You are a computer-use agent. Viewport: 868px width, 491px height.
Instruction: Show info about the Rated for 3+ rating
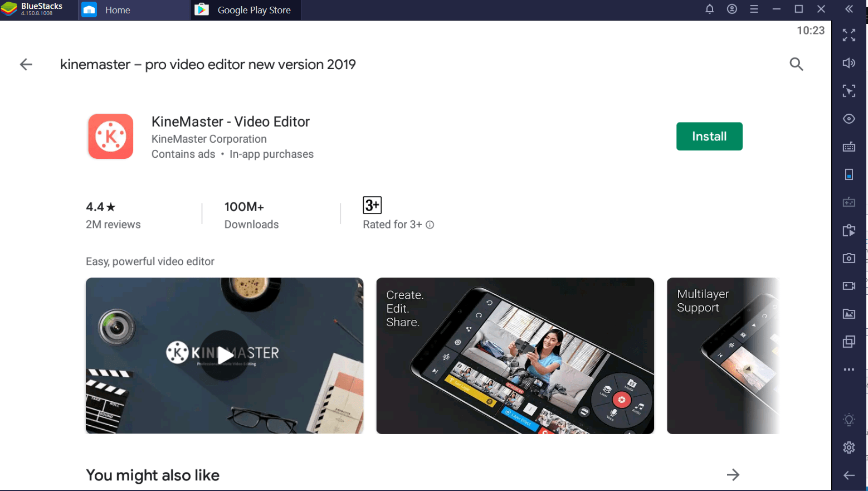coord(430,225)
